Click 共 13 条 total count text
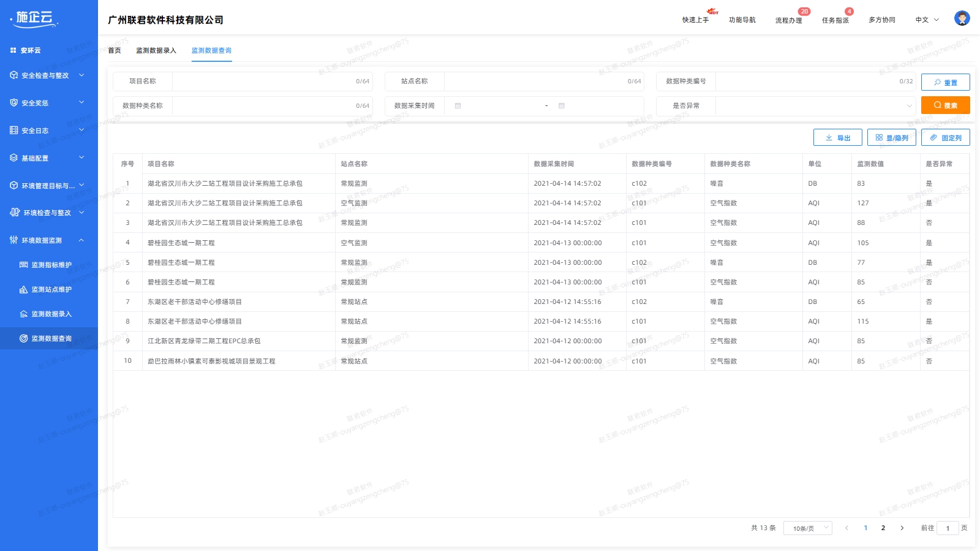Viewport: 980px width, 551px height. pyautogui.click(x=763, y=528)
